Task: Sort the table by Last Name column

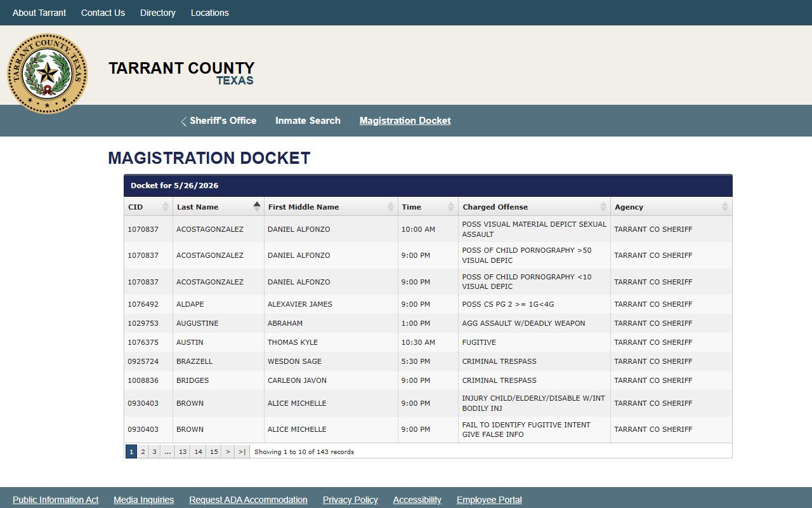Action: (218, 207)
